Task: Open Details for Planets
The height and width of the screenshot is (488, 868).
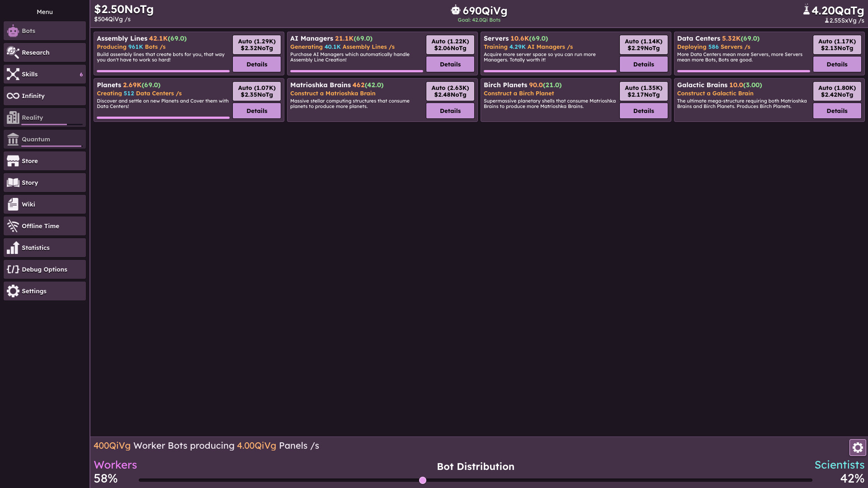Action: (257, 111)
